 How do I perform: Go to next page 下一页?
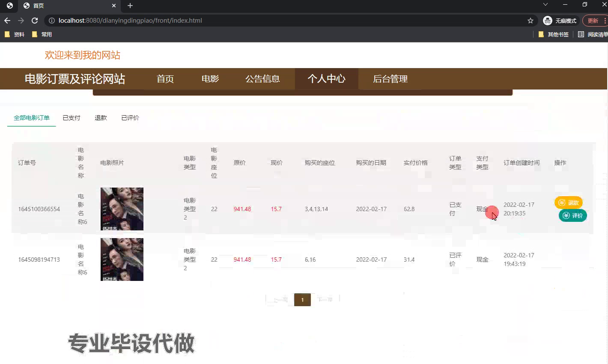coord(325,299)
